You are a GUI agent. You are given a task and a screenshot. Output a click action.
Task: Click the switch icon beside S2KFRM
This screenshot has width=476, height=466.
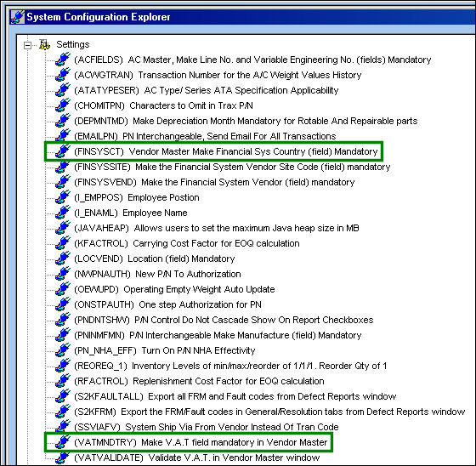(x=63, y=412)
